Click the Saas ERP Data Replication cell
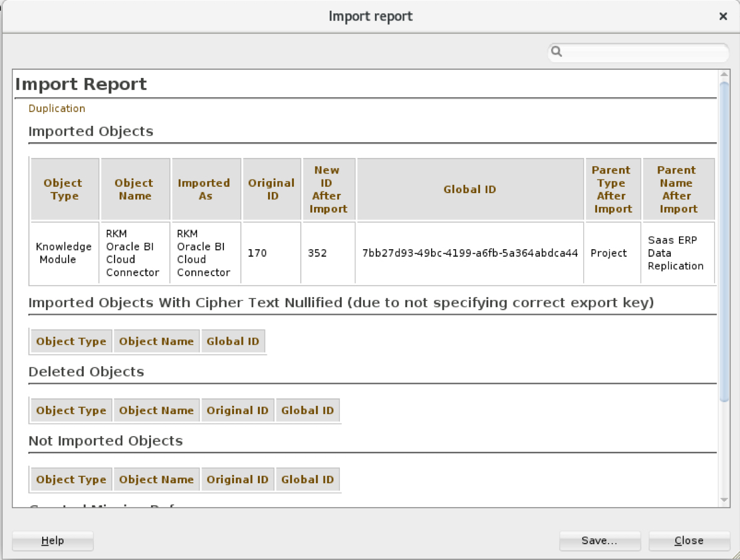740x560 pixels. pos(675,253)
